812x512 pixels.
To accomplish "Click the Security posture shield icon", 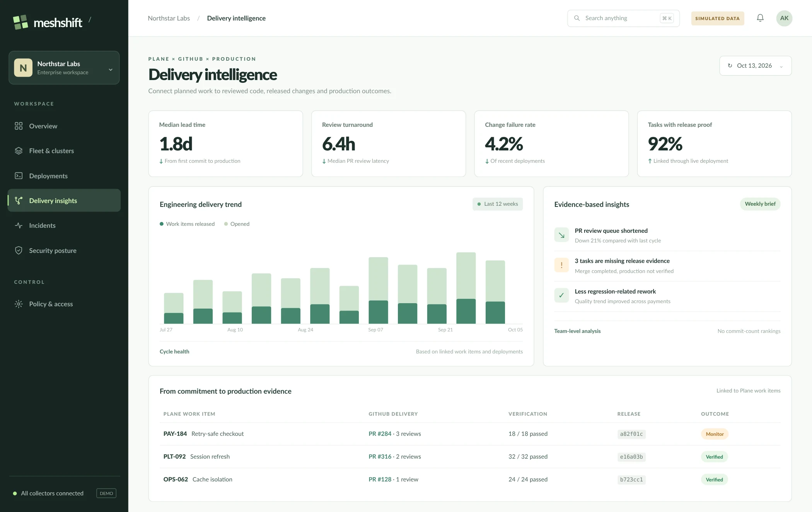I will click(x=19, y=251).
